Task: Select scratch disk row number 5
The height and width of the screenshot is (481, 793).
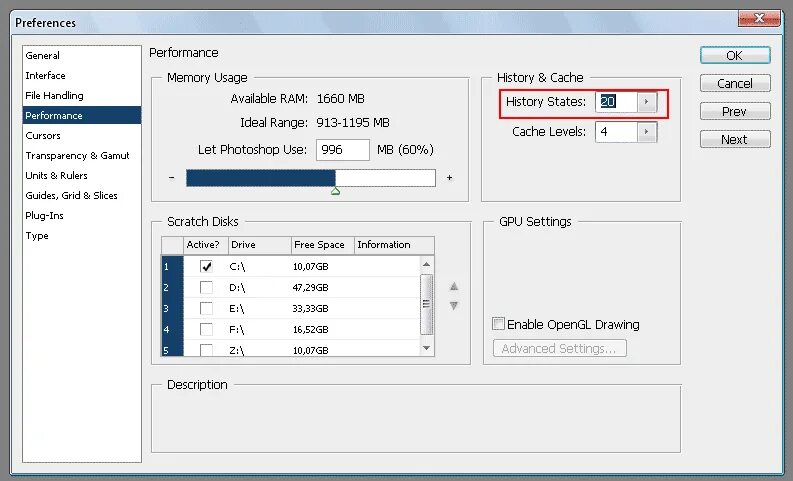Action: coord(172,348)
